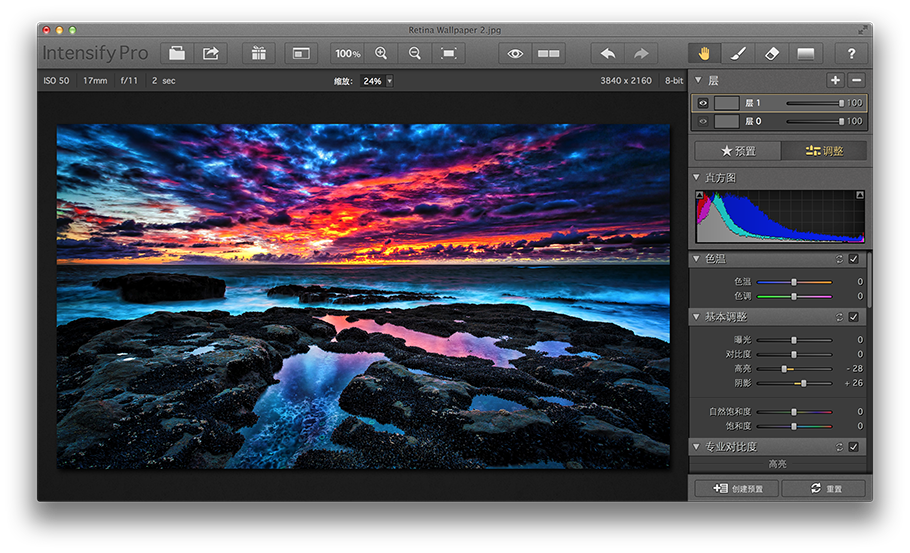Select the eraser tool

(771, 54)
